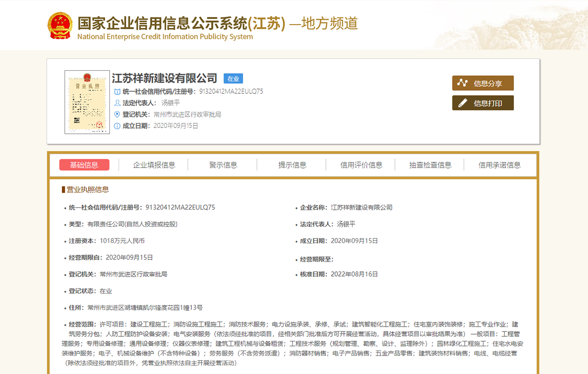Open the 抽查检查信息 tab
Screen dimensions: 588x374
430,165
